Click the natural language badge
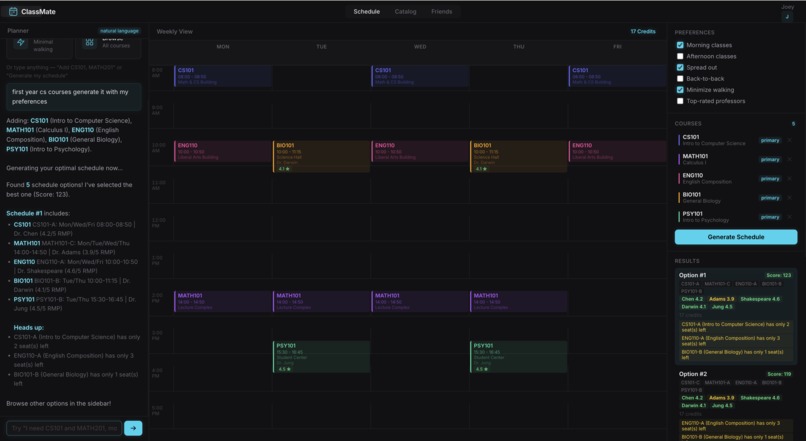806x441 pixels. coord(119,31)
